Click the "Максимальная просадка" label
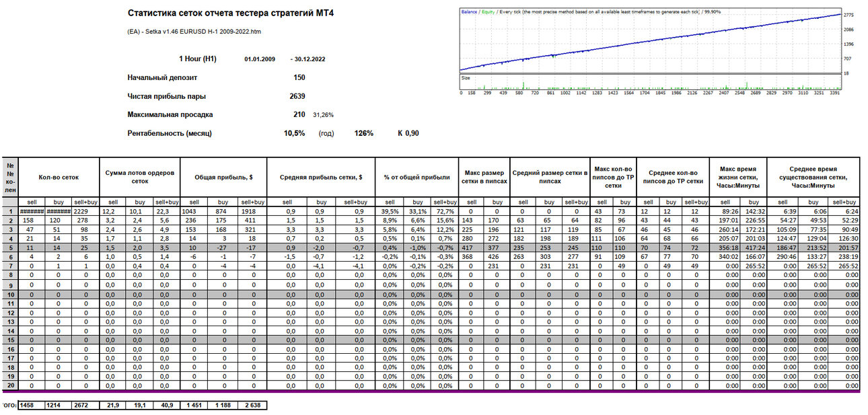868x415 pixels. coord(170,115)
